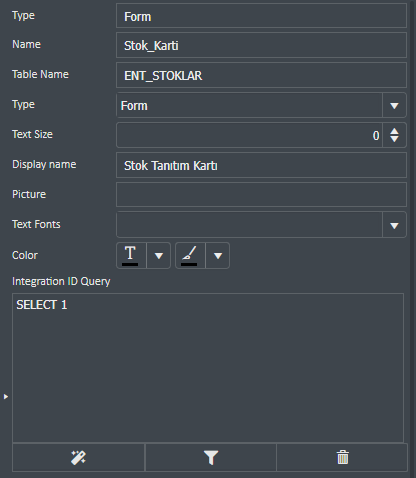Screen dimensions: 416x478
Task: Click the trash can delete icon
Action: [342, 457]
